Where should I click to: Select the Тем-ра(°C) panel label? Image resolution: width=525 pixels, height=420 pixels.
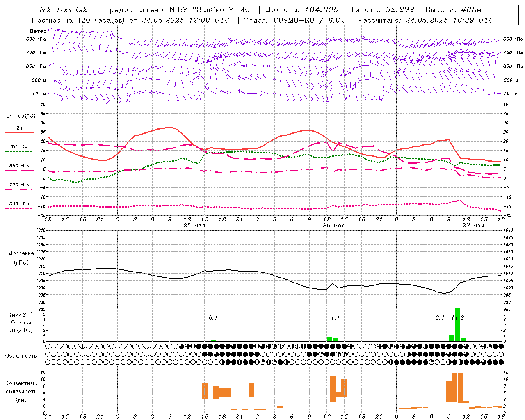(19, 116)
